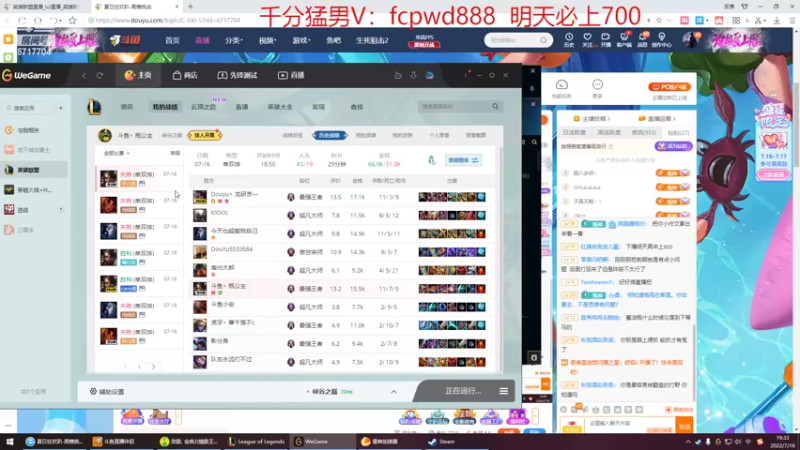Click the Douyu chat send button
The height and width of the screenshot is (450, 800).
[684, 426]
